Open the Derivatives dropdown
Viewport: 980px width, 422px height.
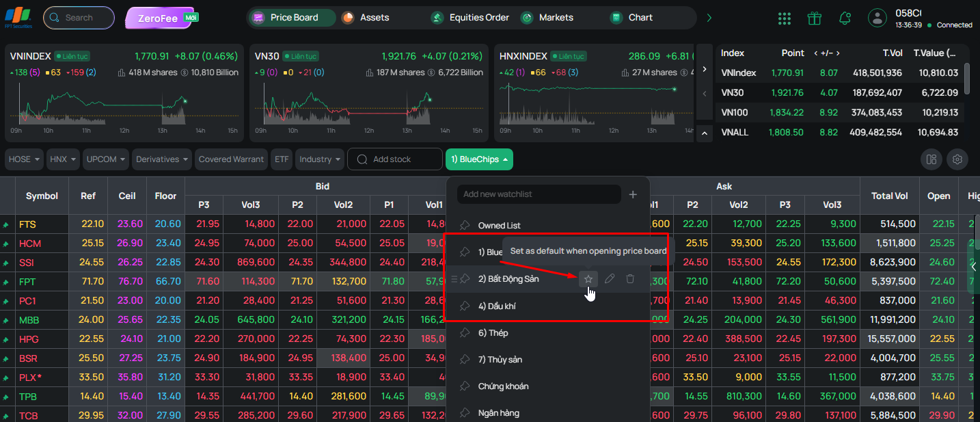point(162,159)
